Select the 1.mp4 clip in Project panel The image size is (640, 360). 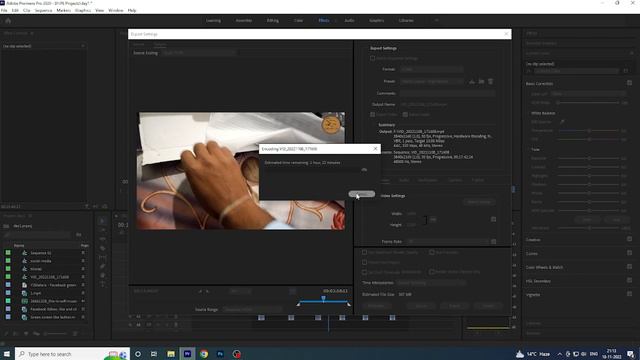36,293
